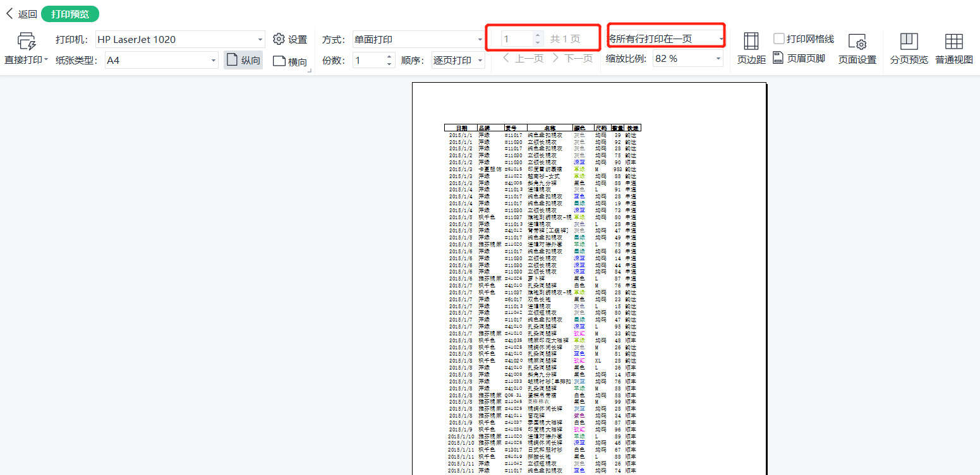
Task: Expand page setup launcher beside 横向
Action: pyautogui.click(x=310, y=70)
